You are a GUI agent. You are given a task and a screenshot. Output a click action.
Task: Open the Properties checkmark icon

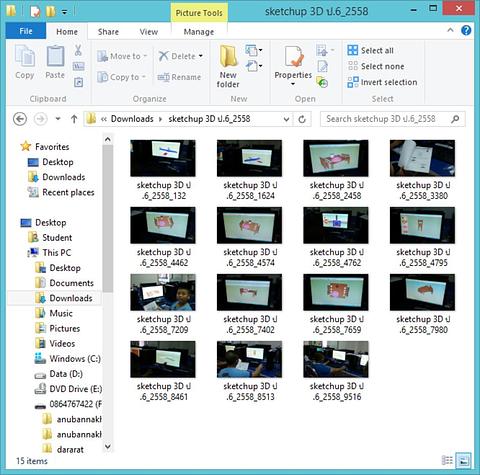click(293, 56)
